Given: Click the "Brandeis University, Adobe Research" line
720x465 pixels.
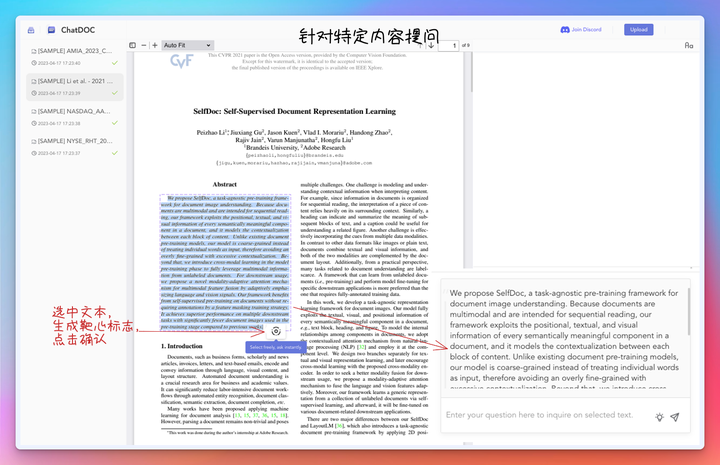Looking at the screenshot, I should (x=294, y=148).
